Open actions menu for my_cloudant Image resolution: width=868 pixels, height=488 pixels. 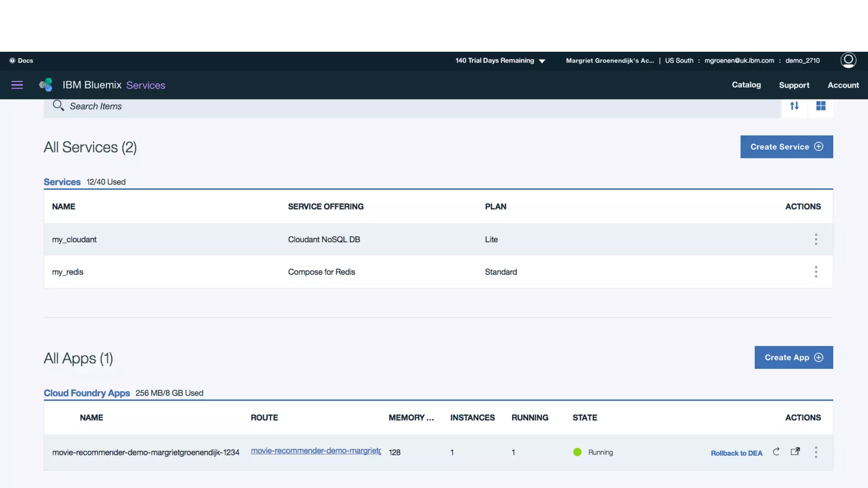click(816, 239)
